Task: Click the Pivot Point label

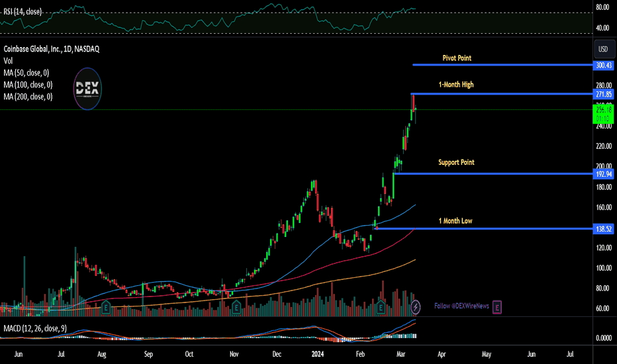Action: 457,58
